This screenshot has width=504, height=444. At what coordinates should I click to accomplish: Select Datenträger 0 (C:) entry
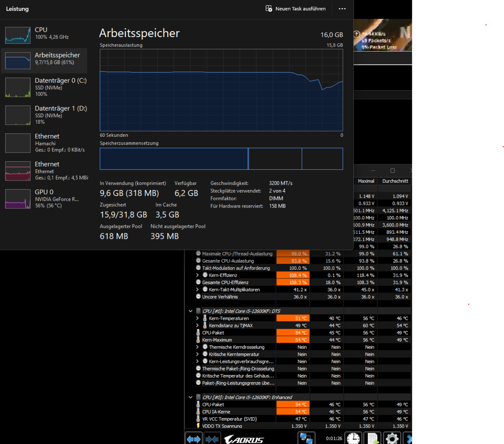[x=44, y=87]
